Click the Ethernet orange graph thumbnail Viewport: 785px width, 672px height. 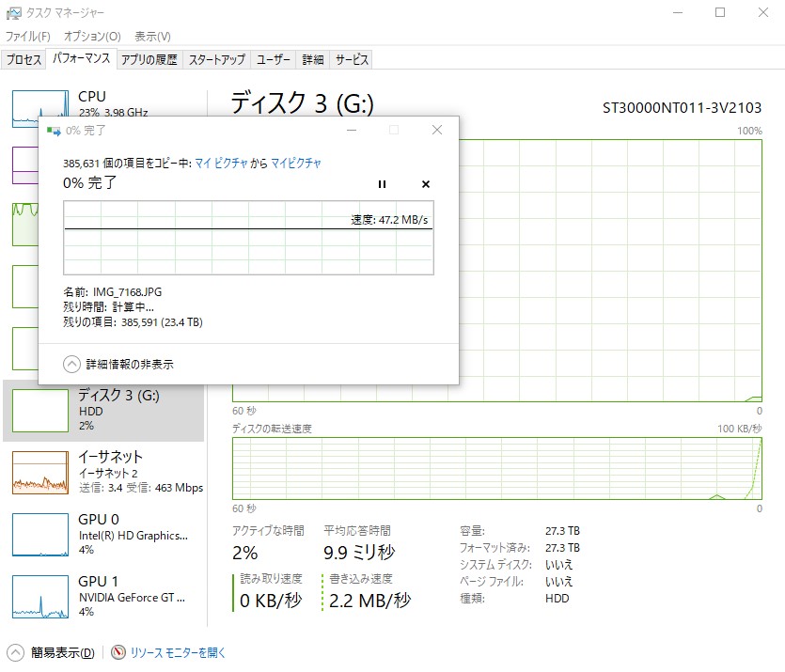point(40,473)
